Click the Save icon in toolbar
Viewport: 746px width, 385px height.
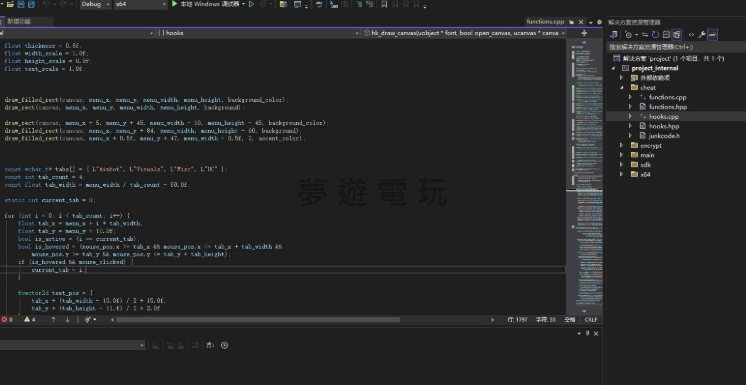pos(21,4)
